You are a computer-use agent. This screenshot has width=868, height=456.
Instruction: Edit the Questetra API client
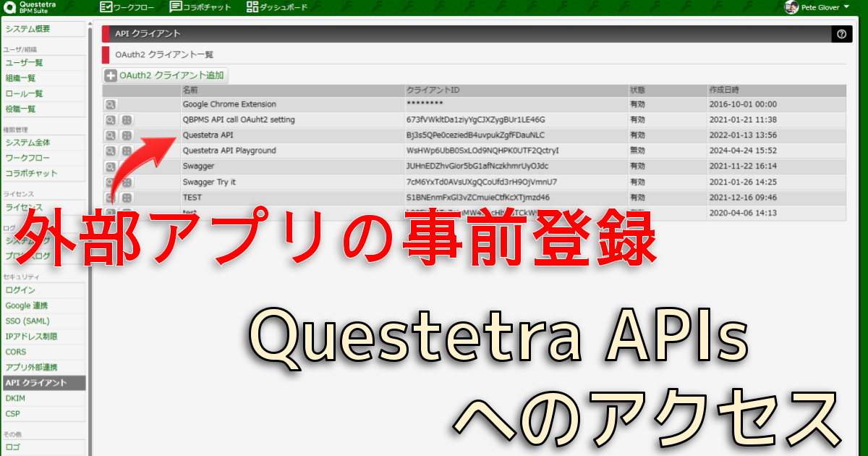tap(127, 135)
